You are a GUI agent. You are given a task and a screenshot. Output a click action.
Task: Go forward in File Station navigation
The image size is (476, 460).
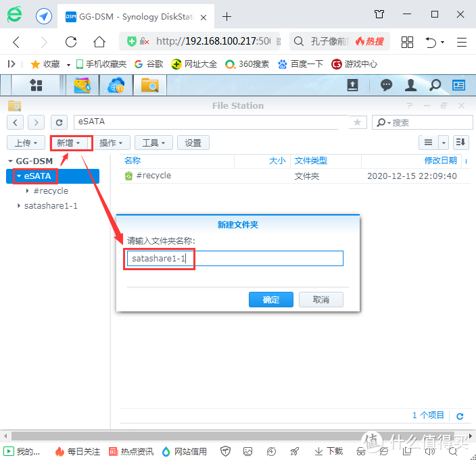(36, 122)
